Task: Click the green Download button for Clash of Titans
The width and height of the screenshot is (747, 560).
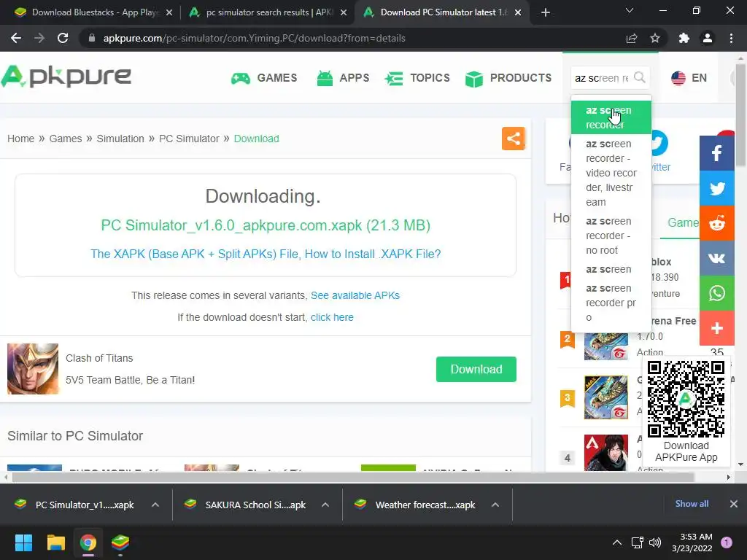Action: pyautogui.click(x=476, y=369)
